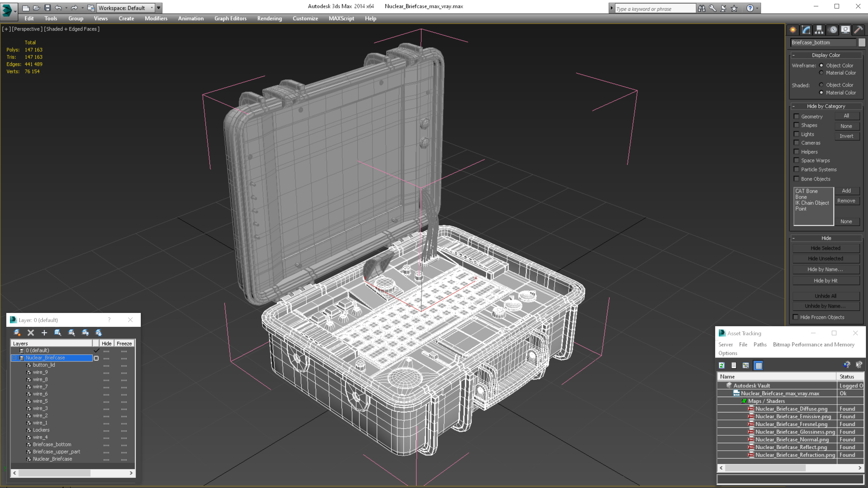Open the MAXScript menu
868x488 pixels.
click(x=341, y=18)
